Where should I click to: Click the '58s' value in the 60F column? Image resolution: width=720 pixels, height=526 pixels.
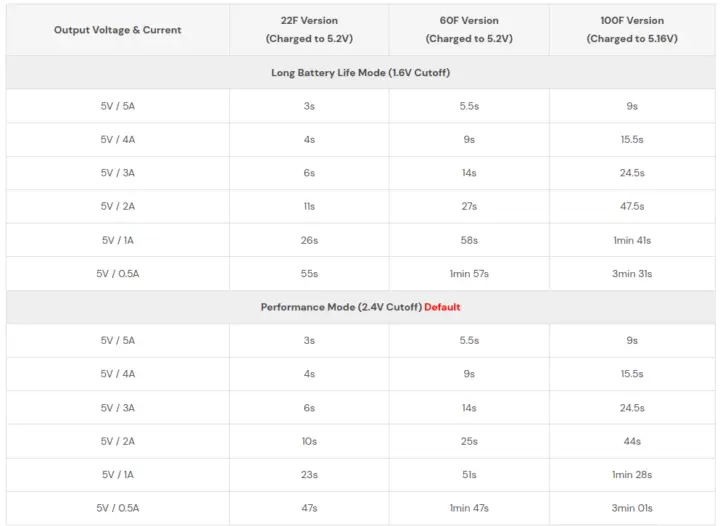click(469, 240)
